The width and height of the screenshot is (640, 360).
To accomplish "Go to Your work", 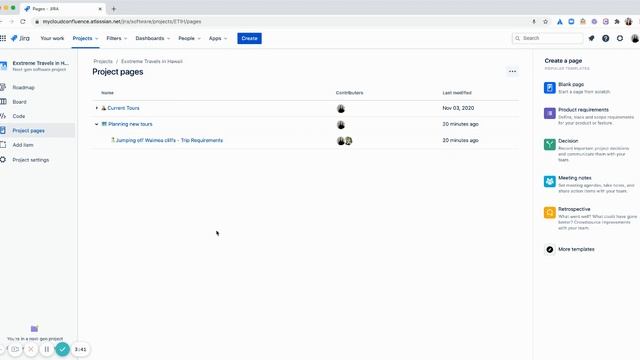I will 52,38.
